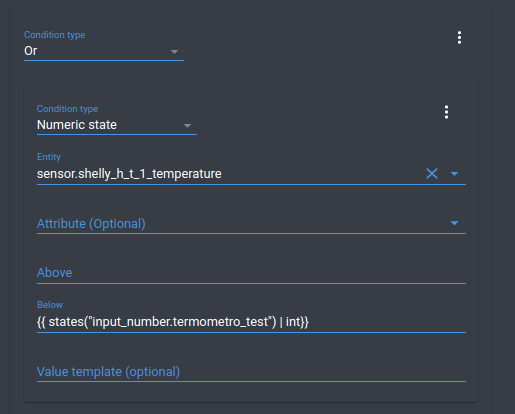This screenshot has width=515, height=414.
Task: Expand the Entity picker dropdown arrow
Action: pyautogui.click(x=454, y=174)
